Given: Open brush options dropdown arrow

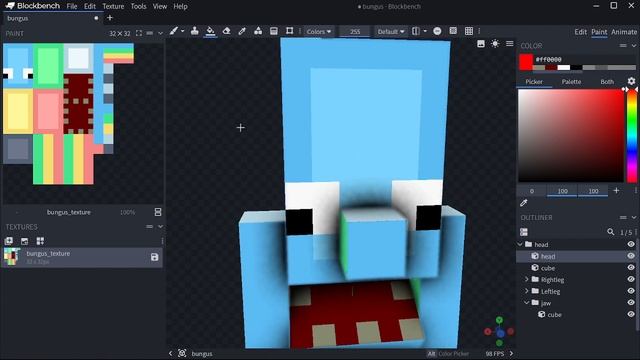Looking at the screenshot, I should [x=182, y=31].
